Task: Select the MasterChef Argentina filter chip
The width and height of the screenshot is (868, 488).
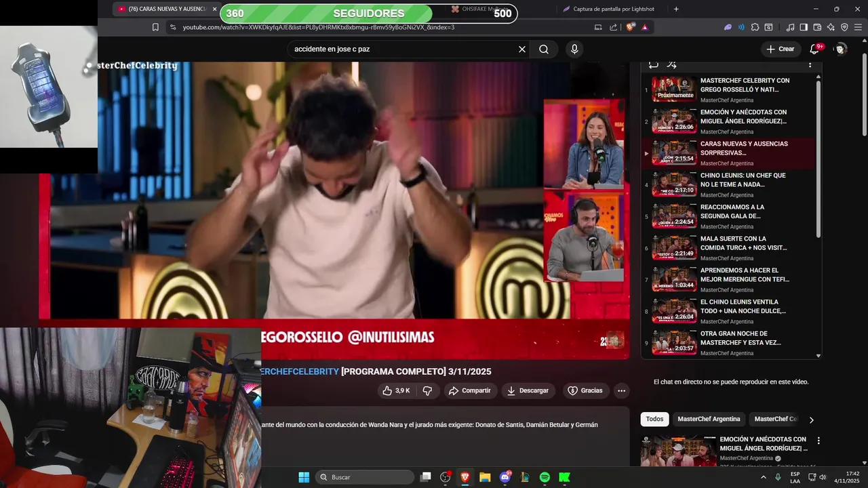Action: point(709,419)
